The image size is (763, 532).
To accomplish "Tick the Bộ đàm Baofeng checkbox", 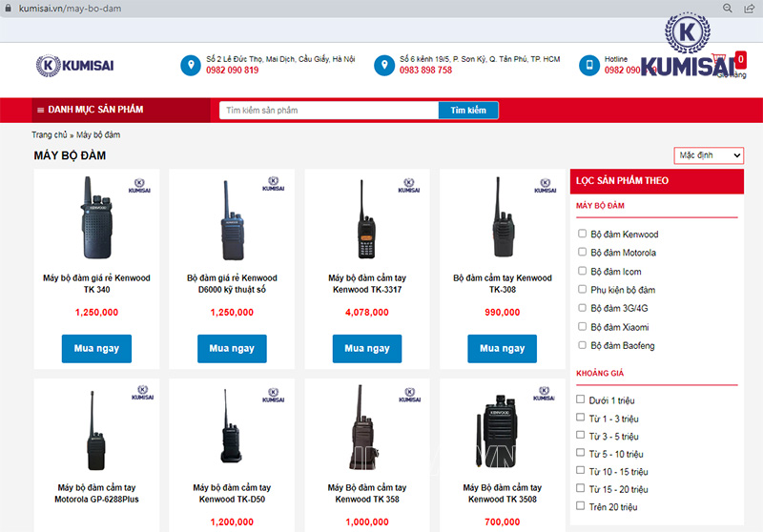I will pyautogui.click(x=582, y=345).
